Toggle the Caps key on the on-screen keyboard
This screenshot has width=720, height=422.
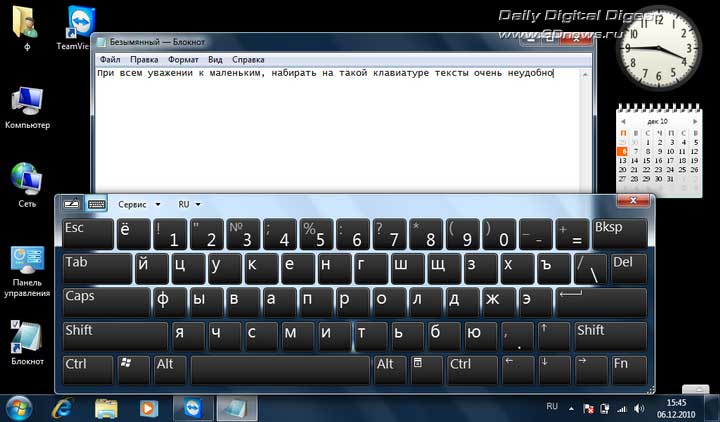click(104, 301)
